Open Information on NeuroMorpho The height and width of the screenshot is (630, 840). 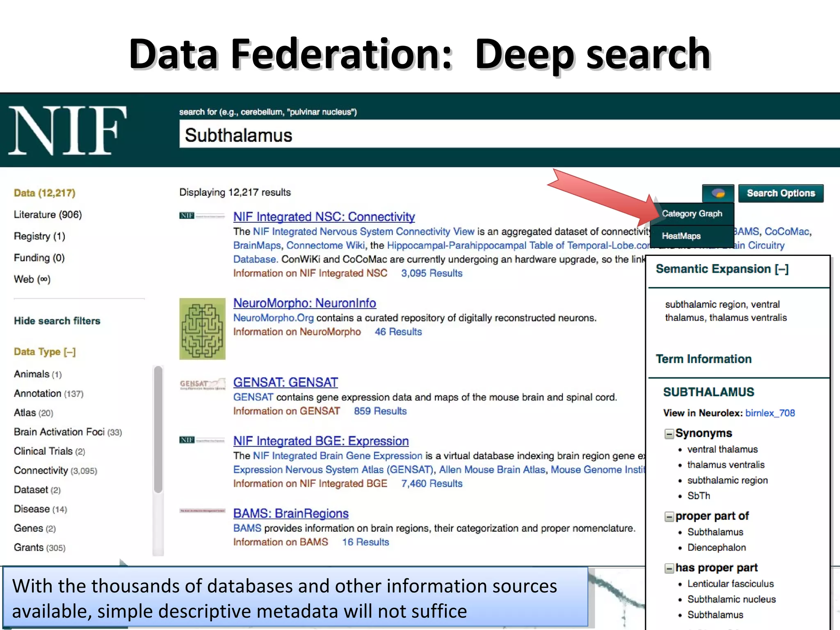click(x=297, y=332)
